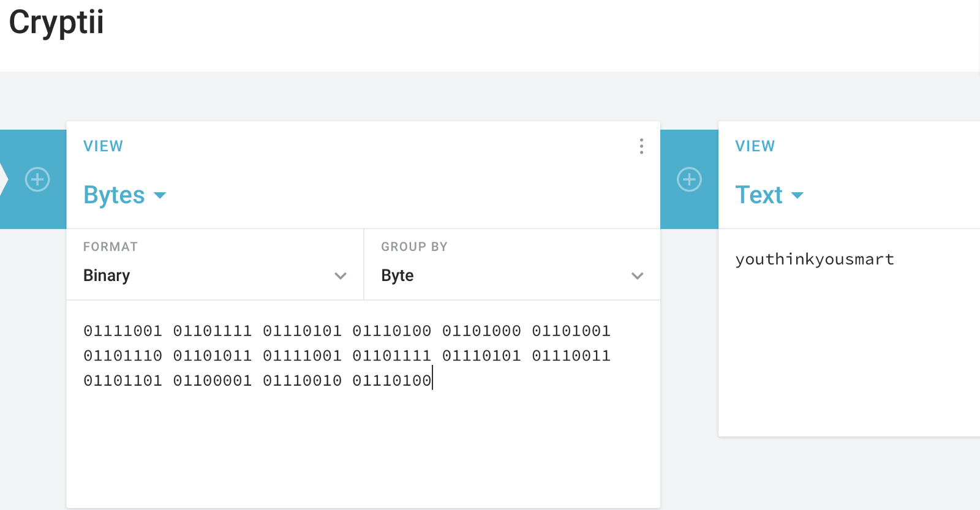Click the small arrow beside Text title
The height and width of the screenshot is (510, 980).
[x=797, y=196]
